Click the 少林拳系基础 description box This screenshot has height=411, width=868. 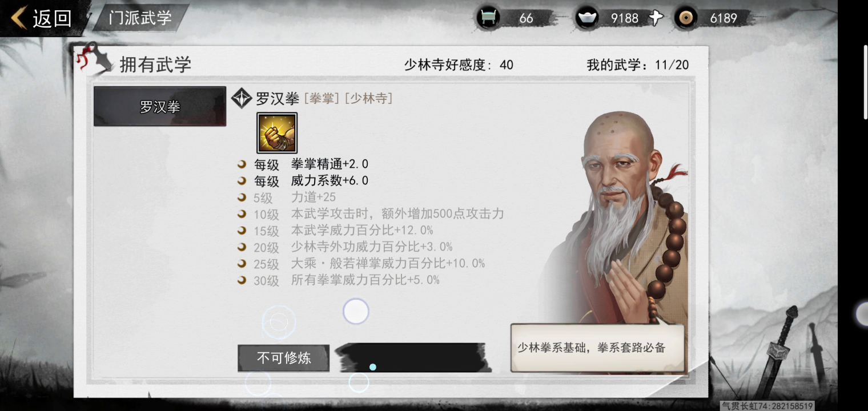(x=597, y=348)
